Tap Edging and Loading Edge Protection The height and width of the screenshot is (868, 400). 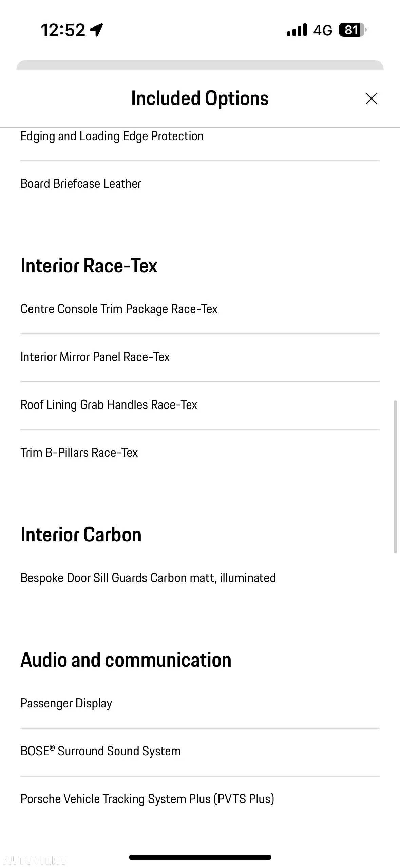[200, 137]
